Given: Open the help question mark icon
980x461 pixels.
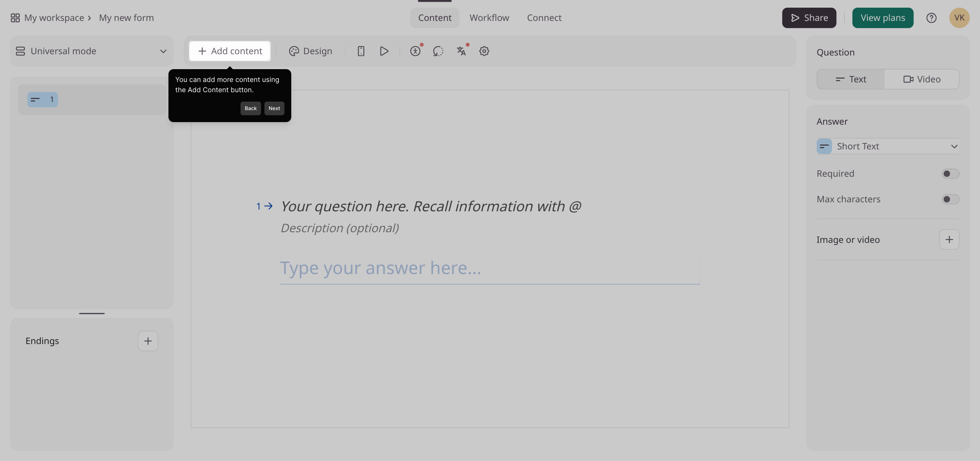Looking at the screenshot, I should 931,18.
